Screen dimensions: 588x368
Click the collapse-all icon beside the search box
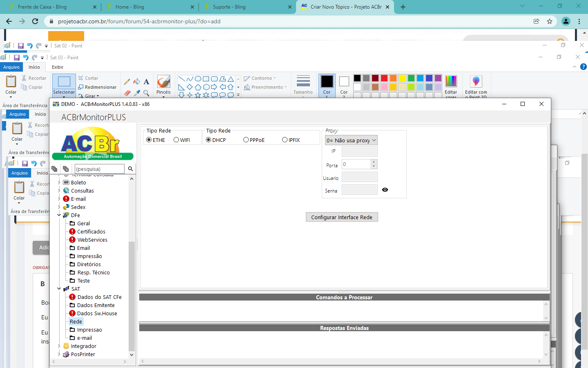[66, 169]
